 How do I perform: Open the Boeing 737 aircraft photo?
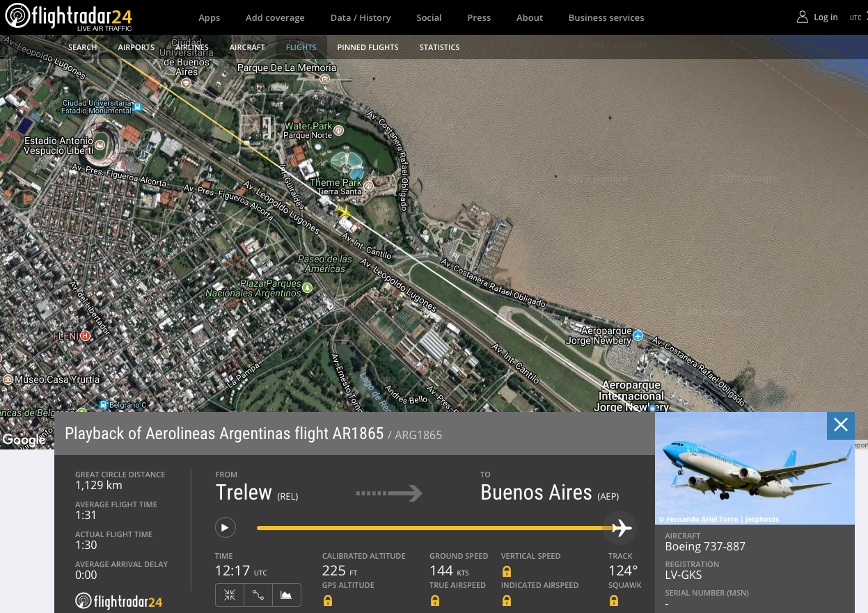tap(755, 468)
